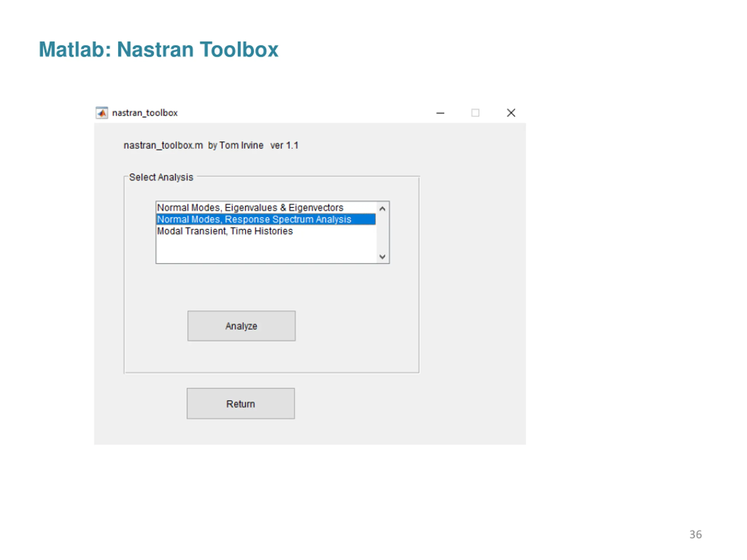This screenshot has height=560, width=747.
Task: Click the Analyze button
Action: (x=241, y=326)
